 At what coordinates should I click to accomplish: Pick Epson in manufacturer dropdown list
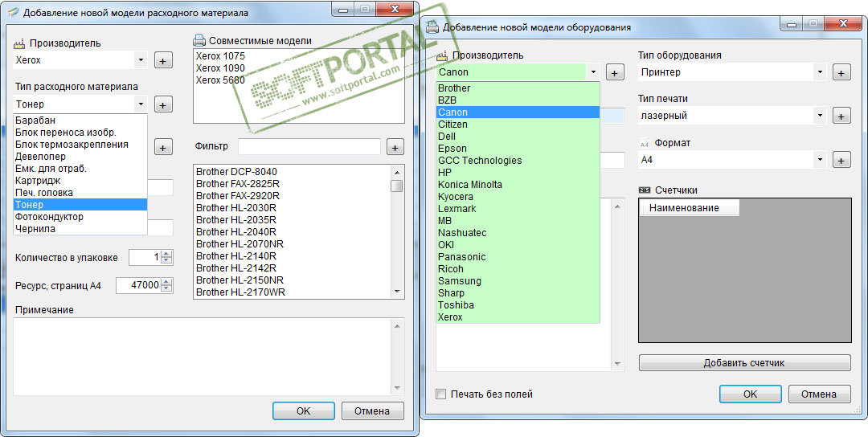click(518, 149)
